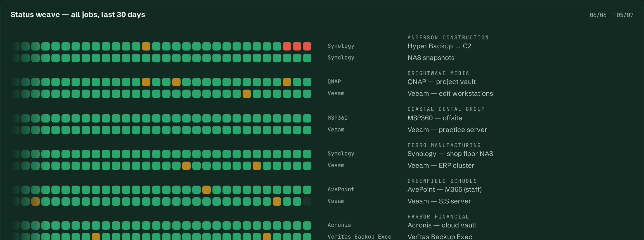Open the second amber cell in QNAP project vault row

point(176,82)
